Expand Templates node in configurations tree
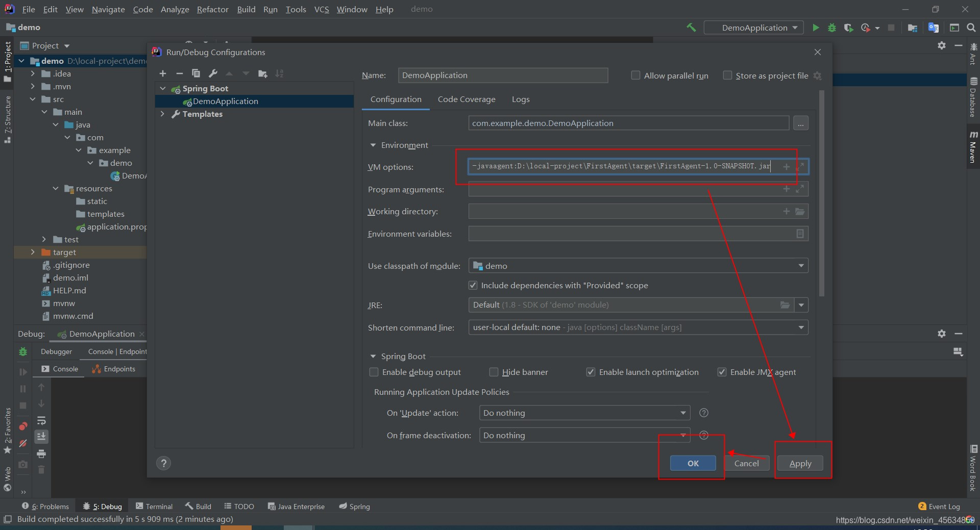Screen dimensions: 980x530 coord(163,114)
